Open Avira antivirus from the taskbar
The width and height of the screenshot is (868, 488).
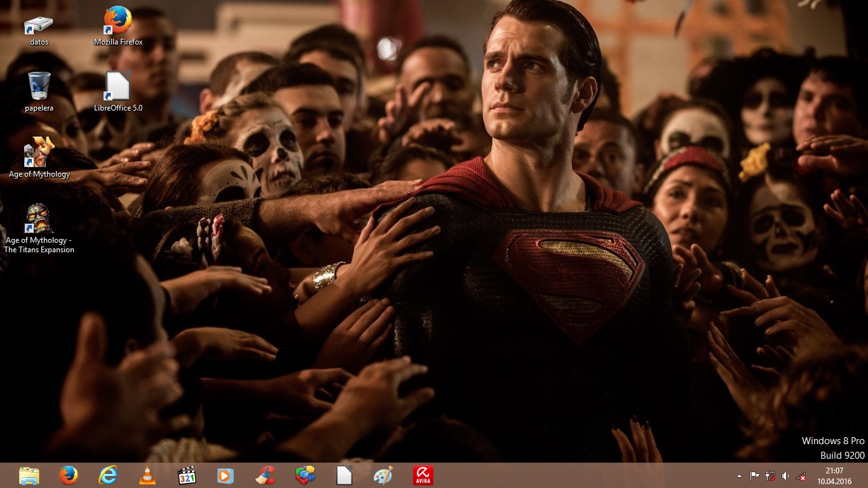click(423, 475)
